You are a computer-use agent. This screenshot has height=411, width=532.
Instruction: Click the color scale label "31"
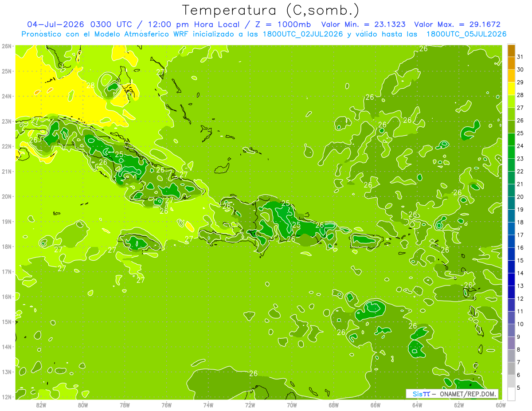[x=520, y=57]
